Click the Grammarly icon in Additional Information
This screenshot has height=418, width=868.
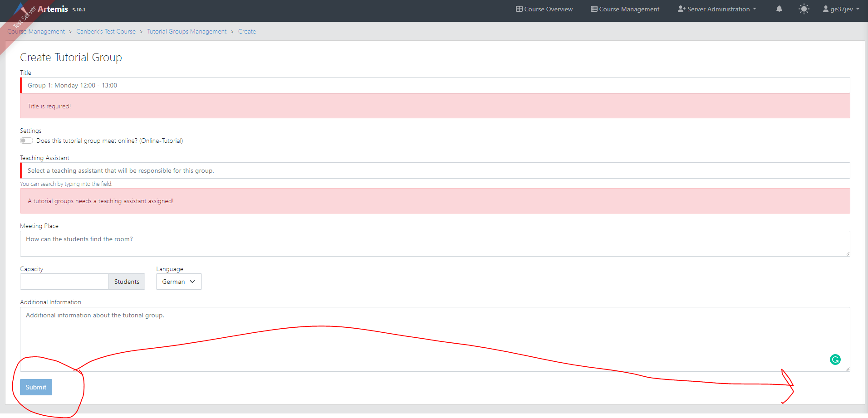click(x=835, y=360)
